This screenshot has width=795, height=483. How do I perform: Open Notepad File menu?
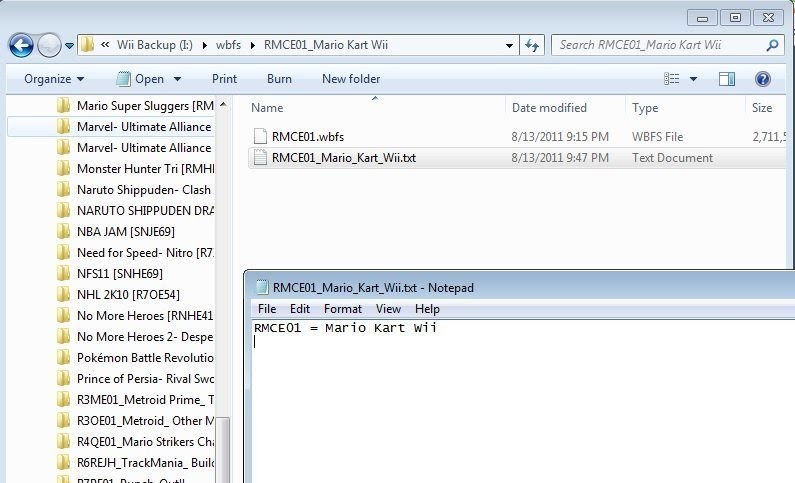[x=267, y=309]
